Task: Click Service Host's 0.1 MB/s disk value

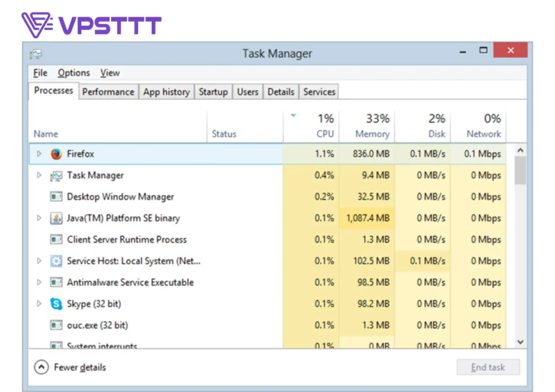Action: [428, 261]
